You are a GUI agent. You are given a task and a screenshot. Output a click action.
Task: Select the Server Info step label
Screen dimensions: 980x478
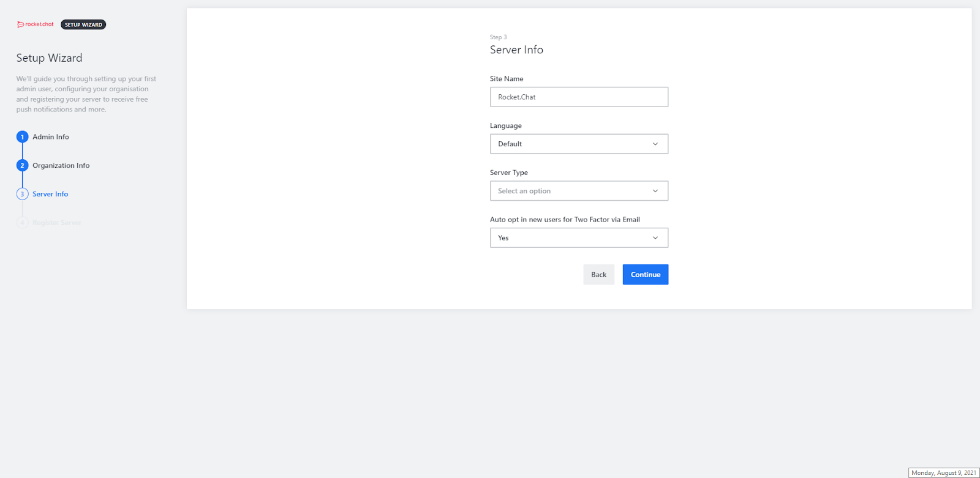coord(50,194)
